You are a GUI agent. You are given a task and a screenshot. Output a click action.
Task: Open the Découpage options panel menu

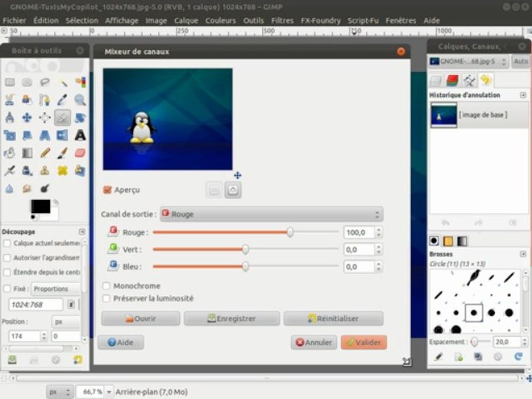point(82,232)
